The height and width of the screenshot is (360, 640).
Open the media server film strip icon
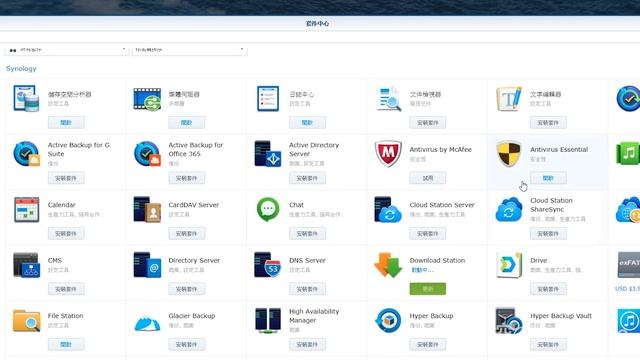tap(147, 99)
